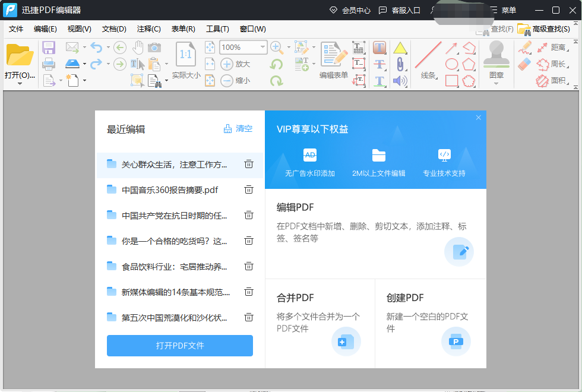Click the Snapshot camera icon

point(154,48)
